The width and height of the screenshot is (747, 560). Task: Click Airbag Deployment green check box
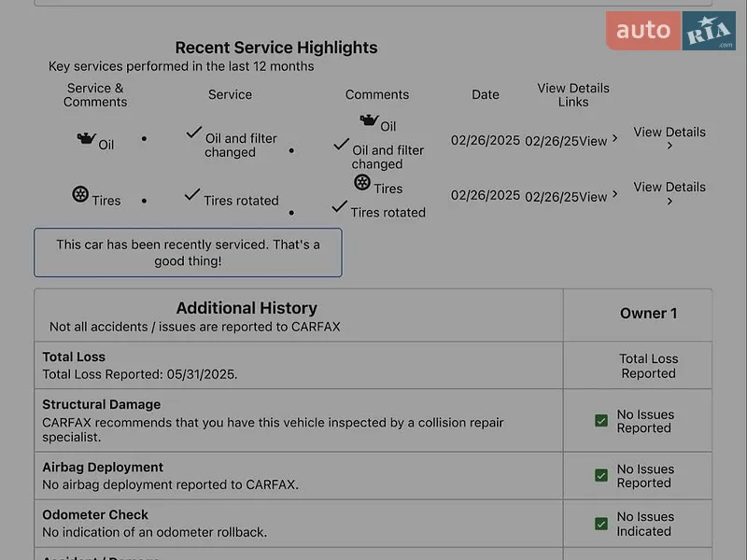(x=601, y=475)
